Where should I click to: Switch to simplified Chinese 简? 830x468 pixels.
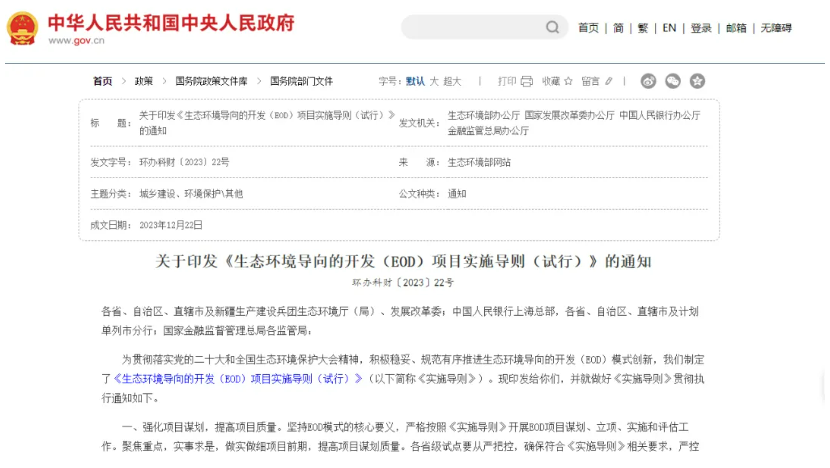tap(618, 28)
